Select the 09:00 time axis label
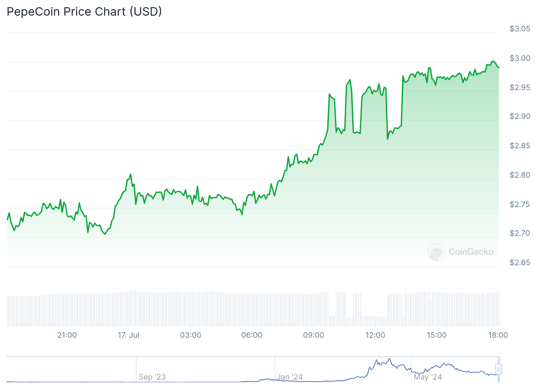Viewport: 537px width, 392px height. point(313,335)
